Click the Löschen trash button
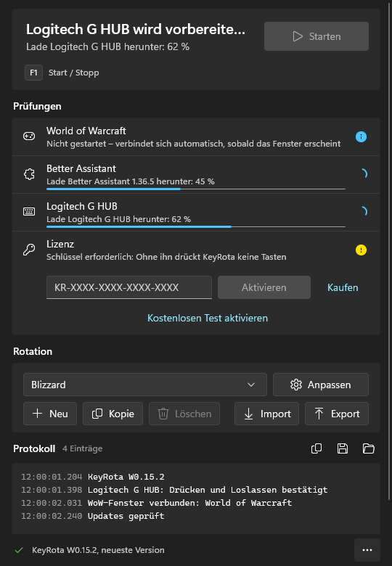Image resolution: width=392 pixels, height=566 pixels. (x=184, y=414)
